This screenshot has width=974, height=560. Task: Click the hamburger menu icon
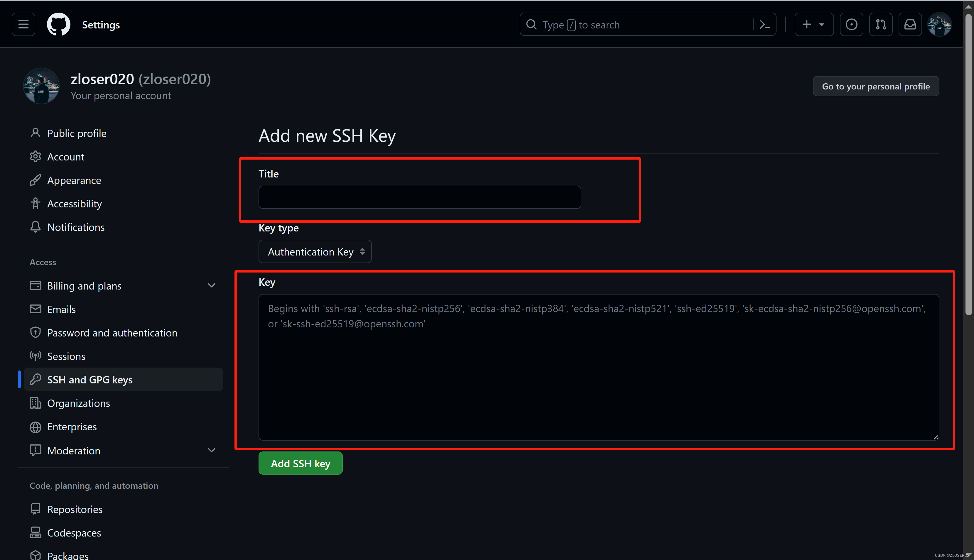point(24,24)
